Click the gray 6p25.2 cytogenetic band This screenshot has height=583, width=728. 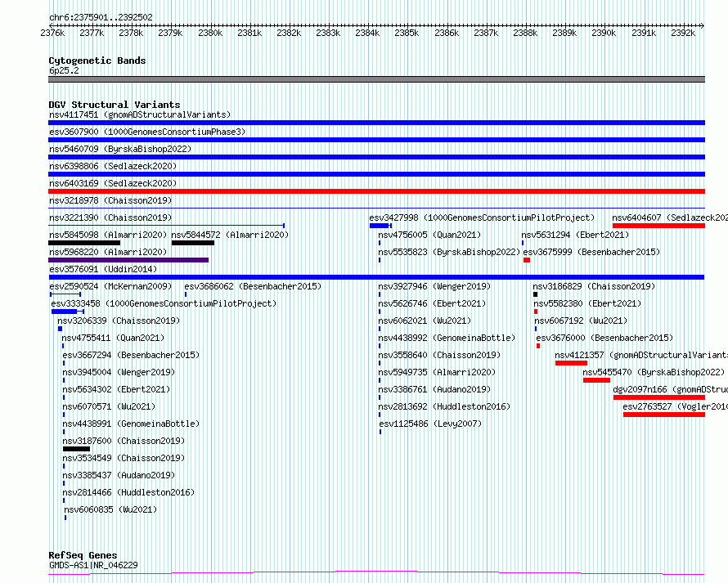click(376, 80)
